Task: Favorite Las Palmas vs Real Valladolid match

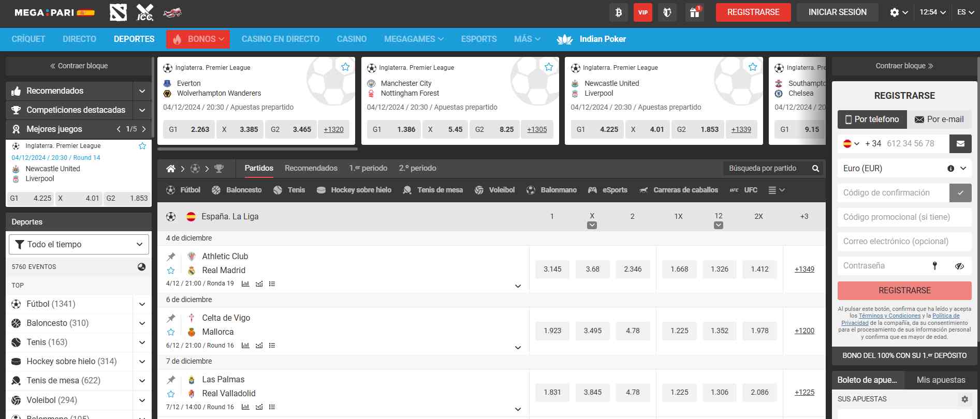Action: [x=171, y=394]
